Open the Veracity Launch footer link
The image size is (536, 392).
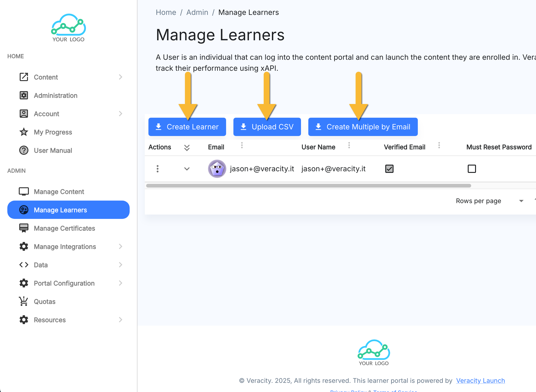(x=480, y=380)
